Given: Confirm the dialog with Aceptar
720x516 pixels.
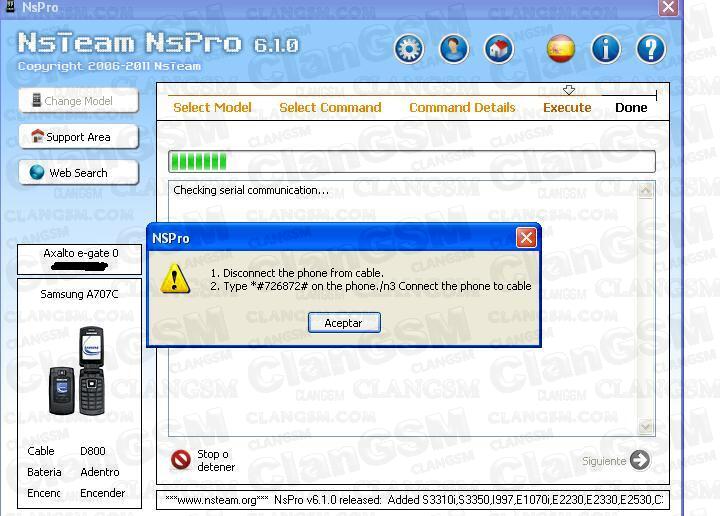Looking at the screenshot, I should click(344, 323).
